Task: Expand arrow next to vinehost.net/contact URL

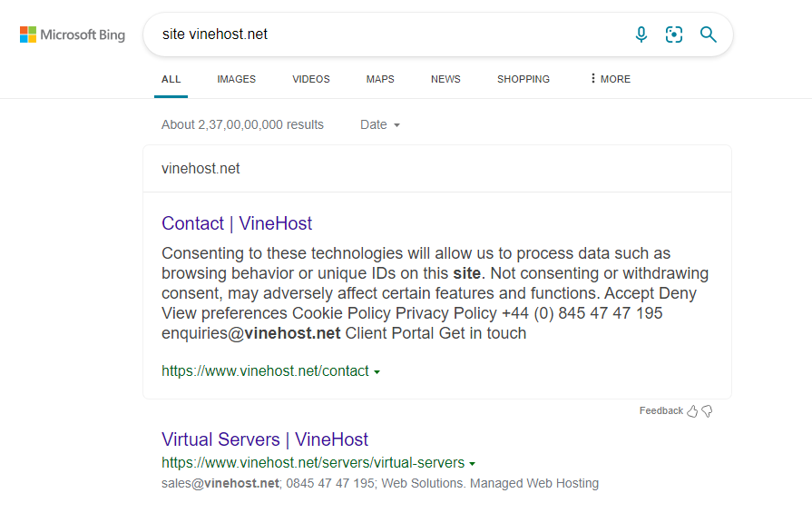Action: 377,372
